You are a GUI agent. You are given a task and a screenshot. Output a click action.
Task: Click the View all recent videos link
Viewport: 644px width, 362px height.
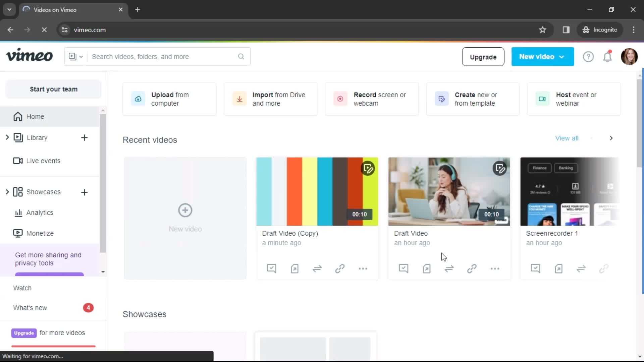click(567, 138)
